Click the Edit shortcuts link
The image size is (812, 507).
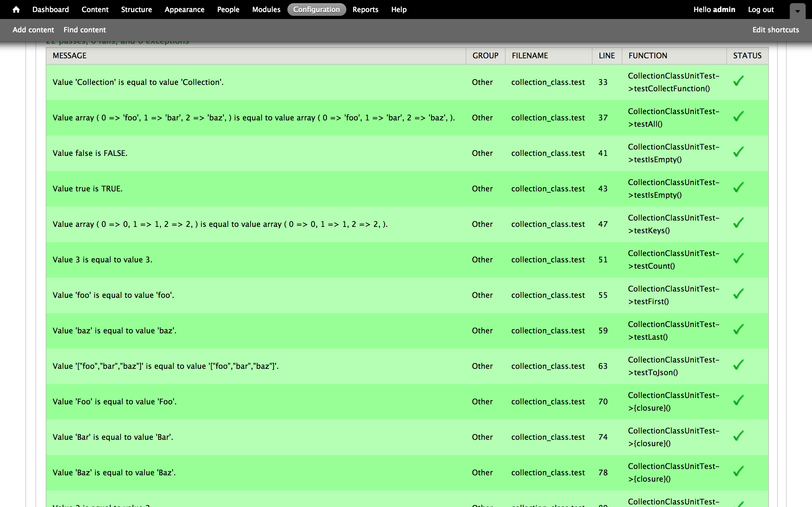point(776,30)
